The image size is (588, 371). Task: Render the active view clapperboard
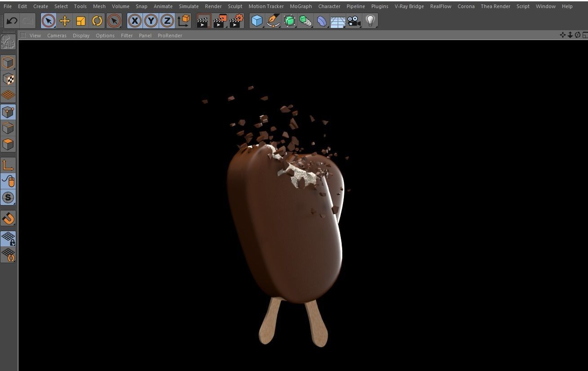[204, 21]
